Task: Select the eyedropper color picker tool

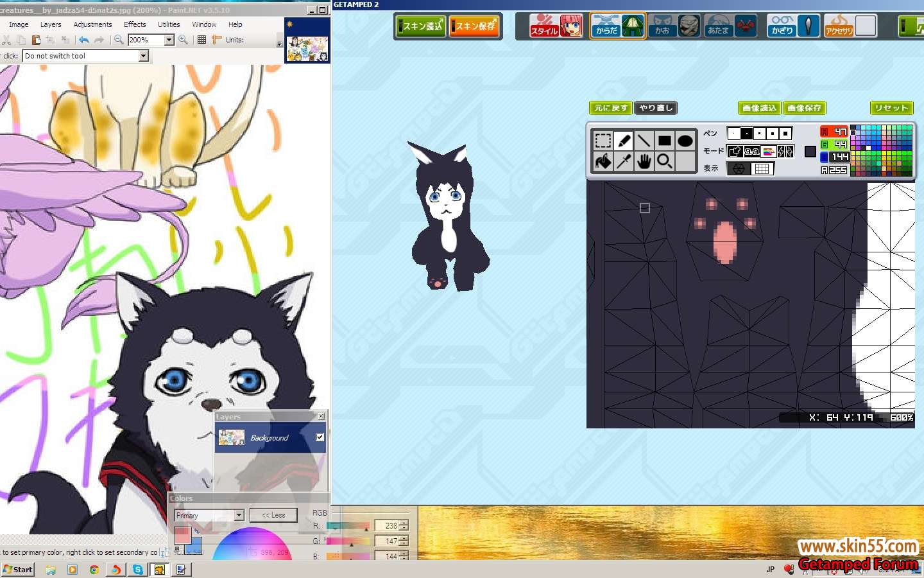Action: click(623, 161)
